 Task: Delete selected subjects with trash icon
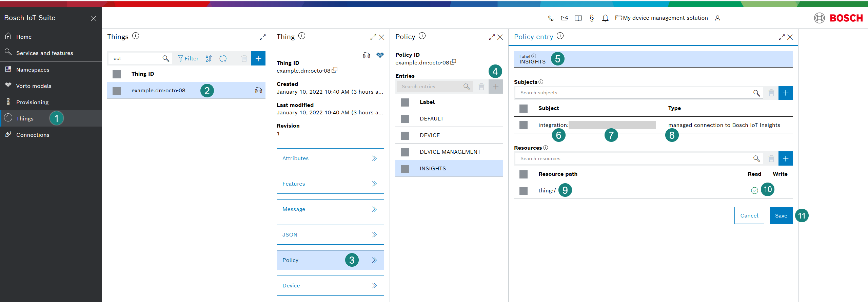[x=771, y=93]
